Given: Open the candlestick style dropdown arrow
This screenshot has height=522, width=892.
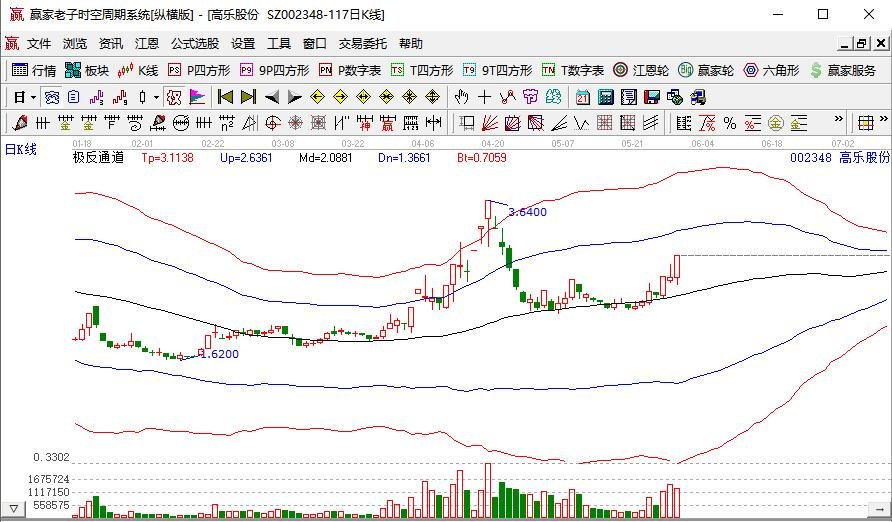Looking at the screenshot, I should click(155, 97).
